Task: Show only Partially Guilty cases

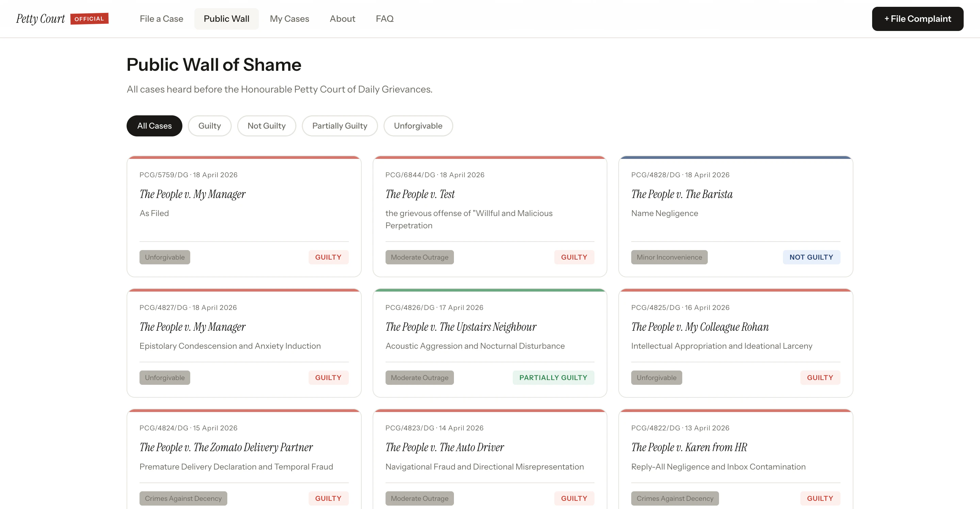Action: point(339,126)
